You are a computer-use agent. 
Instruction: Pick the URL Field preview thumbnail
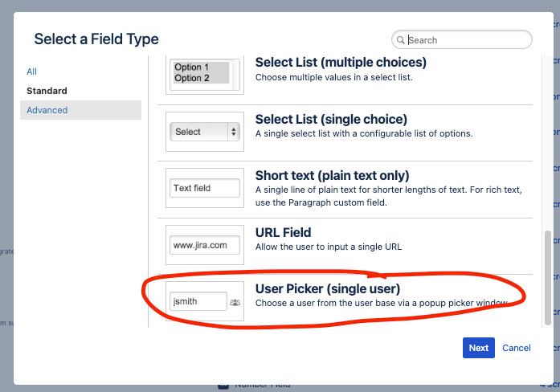[x=205, y=244]
